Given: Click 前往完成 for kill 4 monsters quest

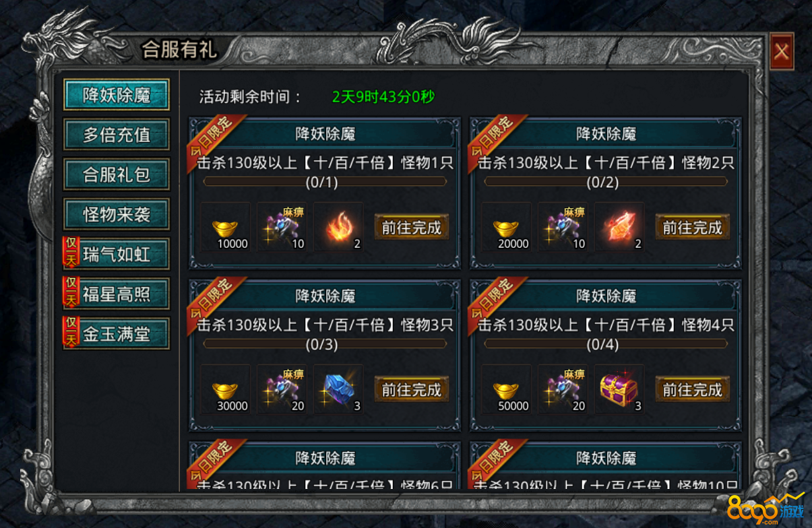Looking at the screenshot, I should pyautogui.click(x=693, y=390).
